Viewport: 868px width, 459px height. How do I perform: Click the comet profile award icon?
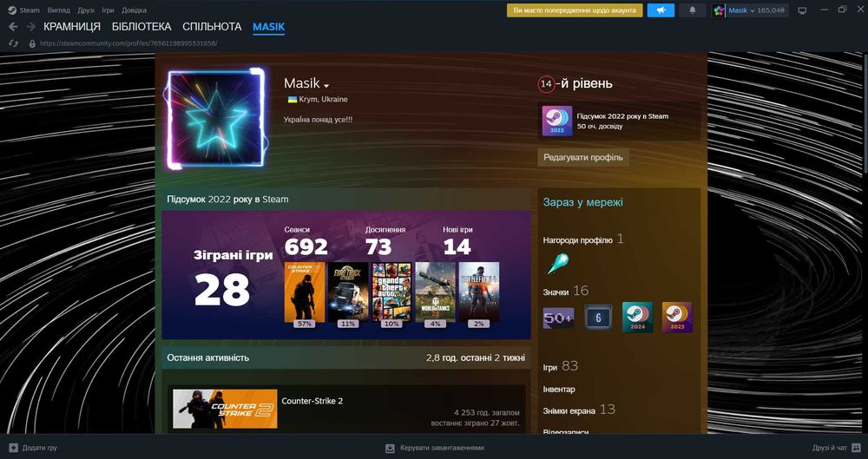[x=557, y=264]
